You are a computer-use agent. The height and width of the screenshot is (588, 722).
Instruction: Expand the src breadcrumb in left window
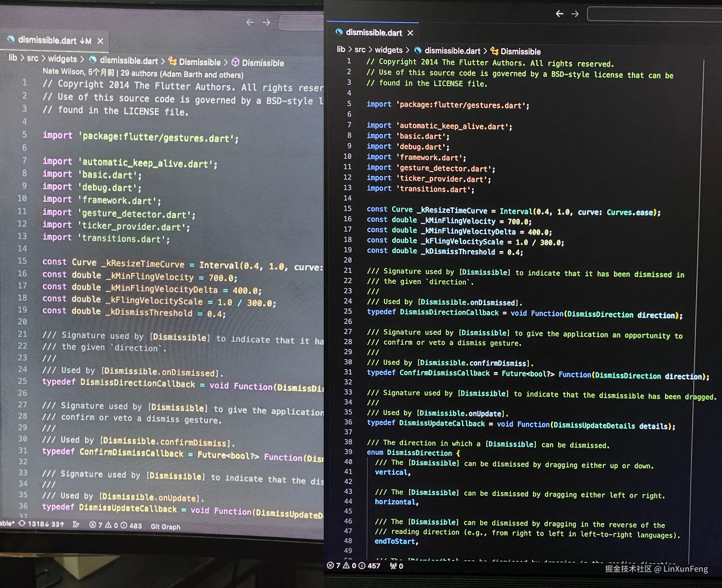click(33, 58)
